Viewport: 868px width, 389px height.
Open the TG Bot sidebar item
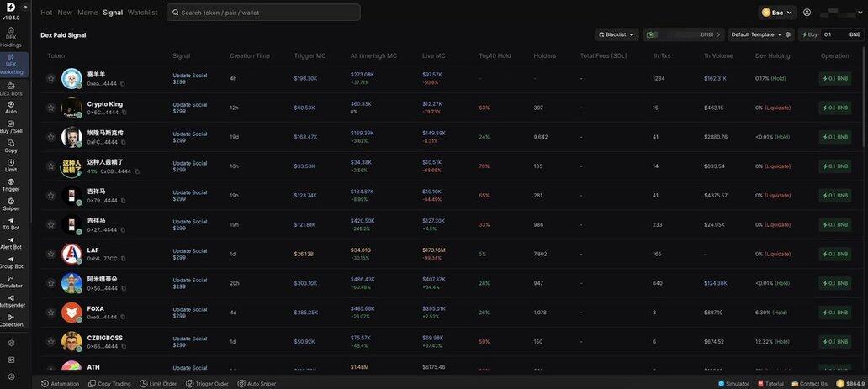point(11,223)
